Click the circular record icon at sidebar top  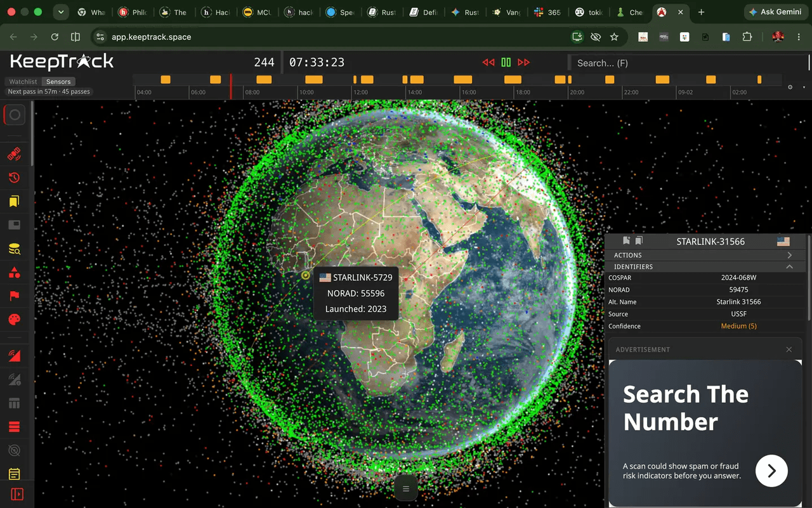point(15,115)
